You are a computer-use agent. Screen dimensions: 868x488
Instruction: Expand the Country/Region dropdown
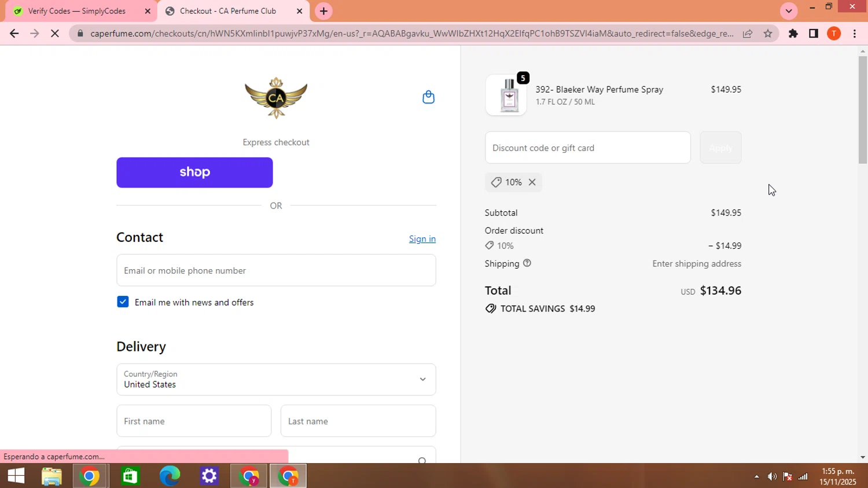click(x=276, y=380)
